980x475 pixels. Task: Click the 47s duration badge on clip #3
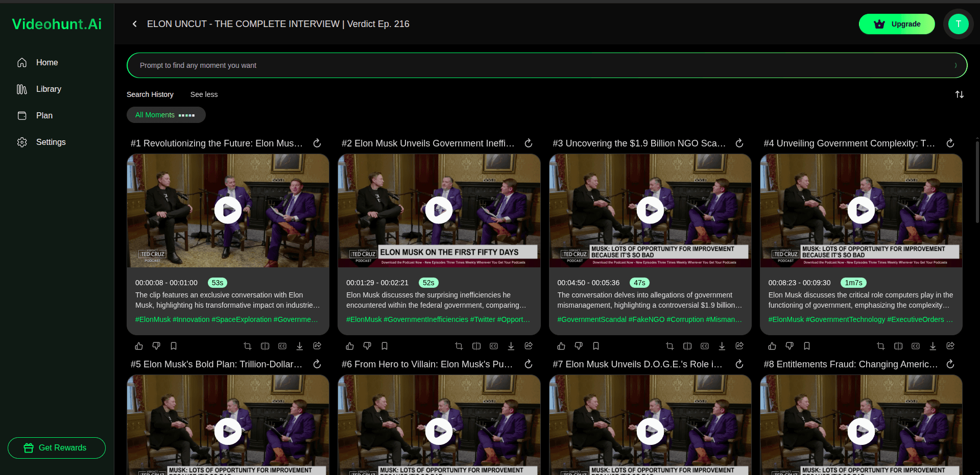[x=639, y=283]
